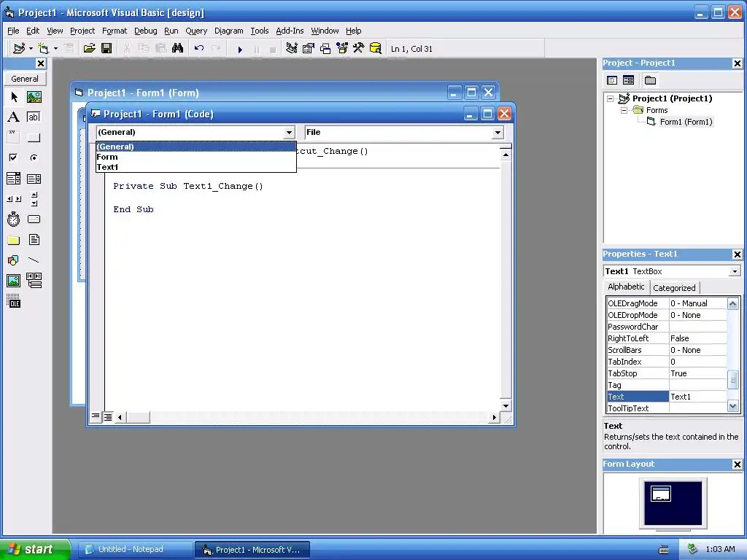The height and width of the screenshot is (560, 747).
Task: Click the Open Project toolbar icon
Action: [x=89, y=49]
